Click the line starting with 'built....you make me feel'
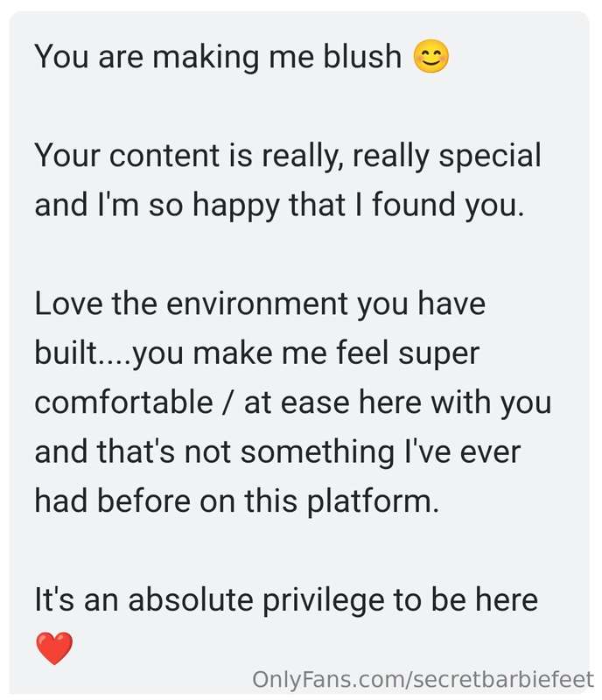The image size is (602, 700). (x=256, y=353)
